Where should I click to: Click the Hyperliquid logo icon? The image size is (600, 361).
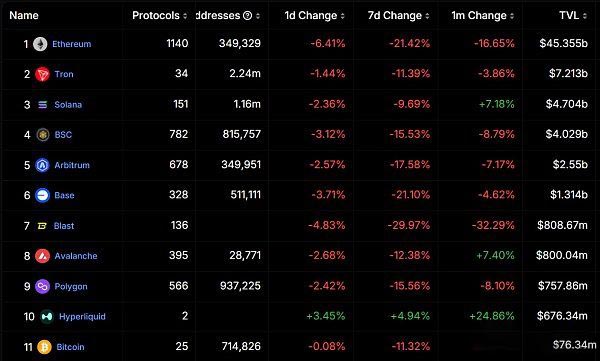(x=47, y=317)
